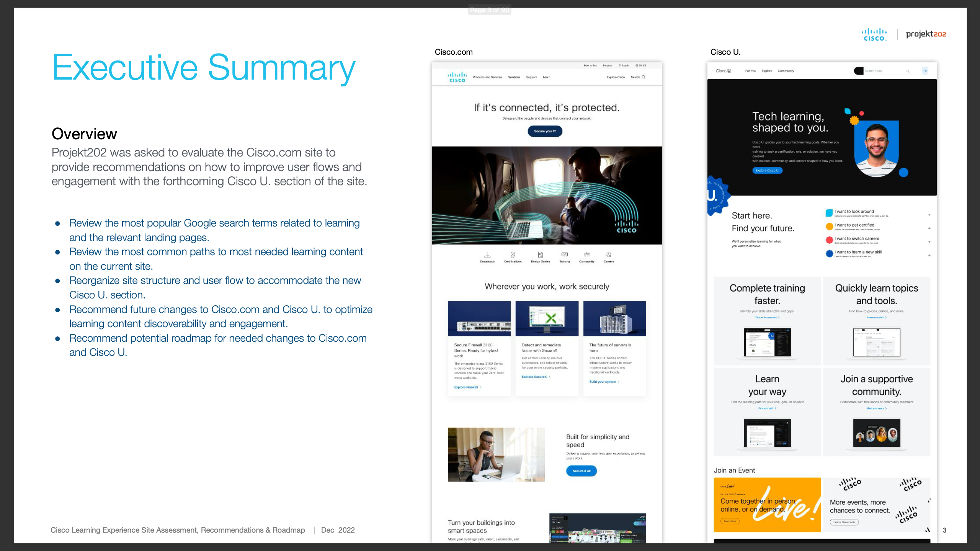The height and width of the screenshot is (551, 980).
Task: Open the For You tab on Cisco U.
Action: tap(750, 71)
